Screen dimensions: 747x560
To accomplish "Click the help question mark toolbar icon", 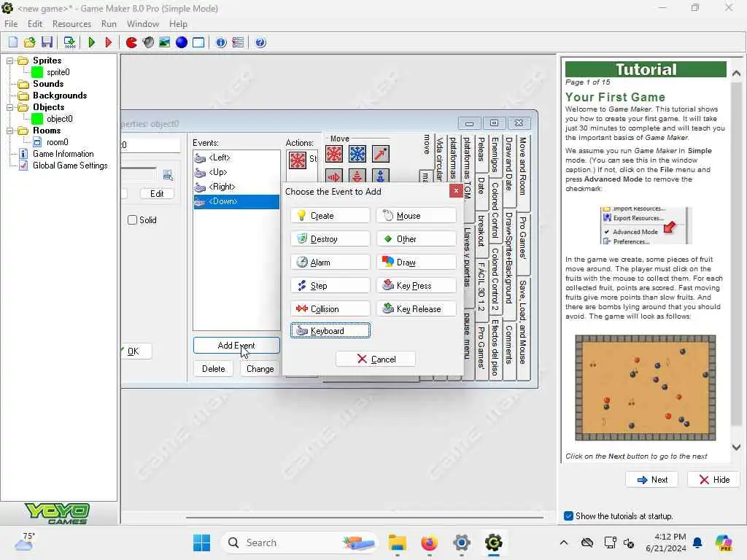I will (260, 42).
